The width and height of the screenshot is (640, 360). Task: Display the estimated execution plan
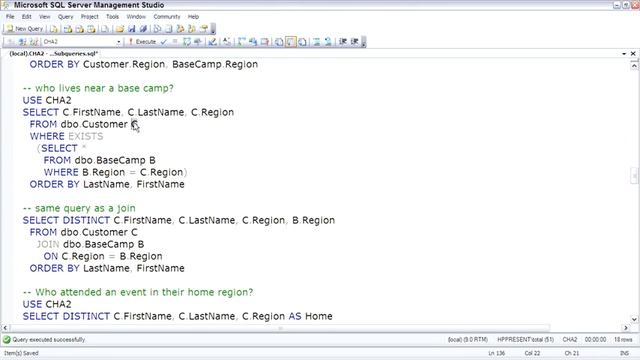[187, 42]
